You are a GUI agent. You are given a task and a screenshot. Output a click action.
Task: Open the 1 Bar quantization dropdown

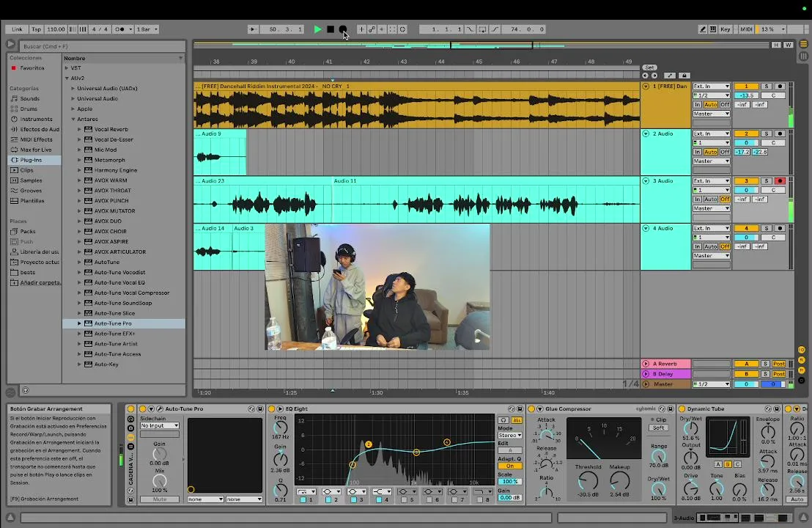(147, 29)
